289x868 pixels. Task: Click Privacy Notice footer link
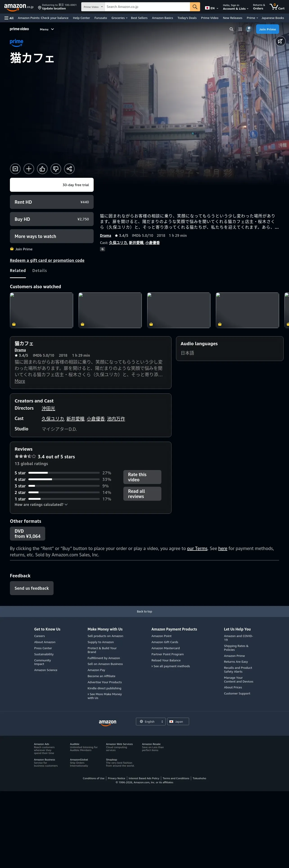click(x=116, y=778)
